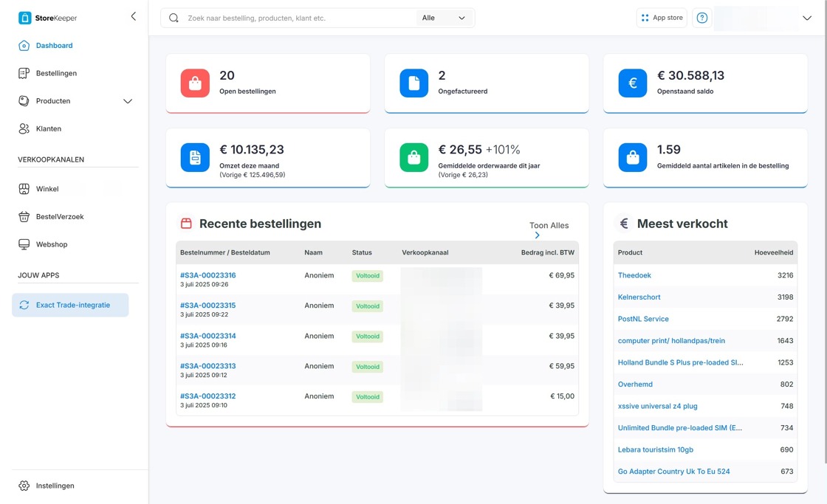Open the Overhemd product
Image resolution: width=827 pixels, height=504 pixels.
tap(635, 384)
